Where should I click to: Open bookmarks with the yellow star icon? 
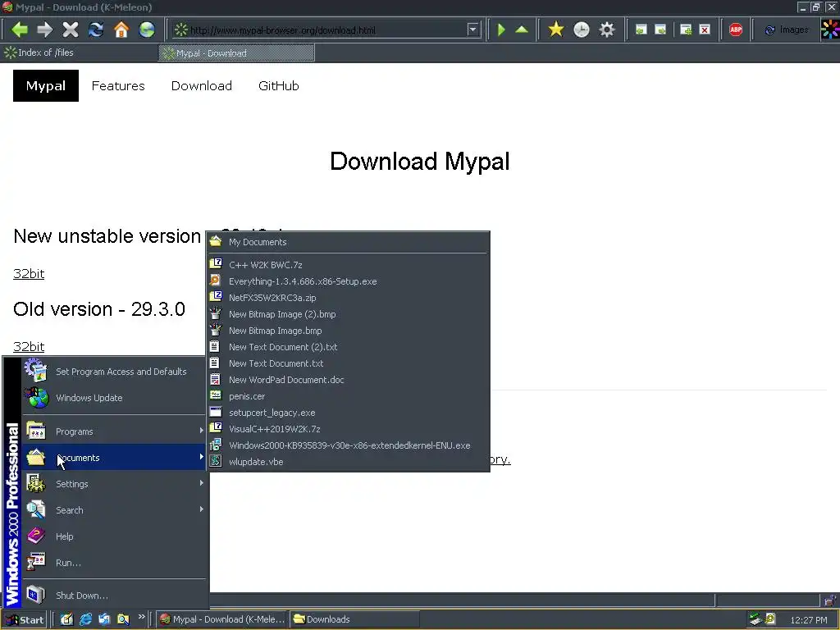pyautogui.click(x=556, y=30)
